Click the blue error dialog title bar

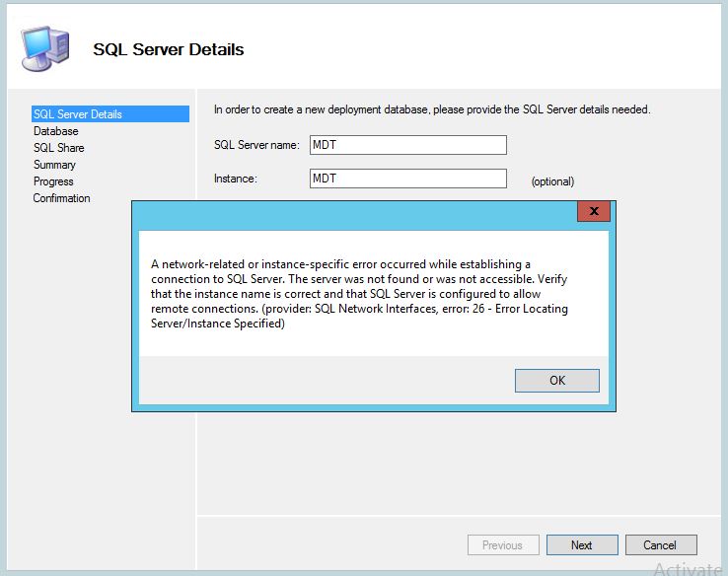355,216
